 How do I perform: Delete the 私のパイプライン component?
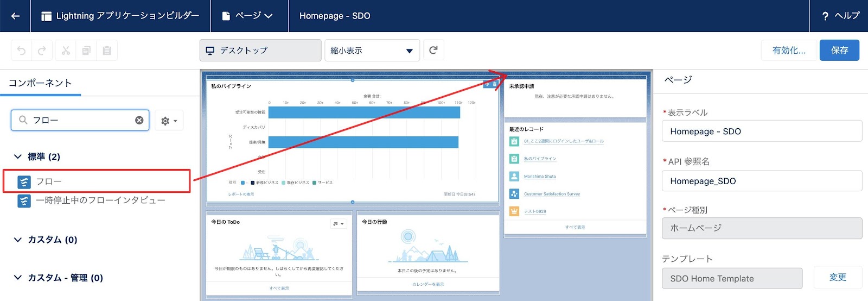coord(494,84)
